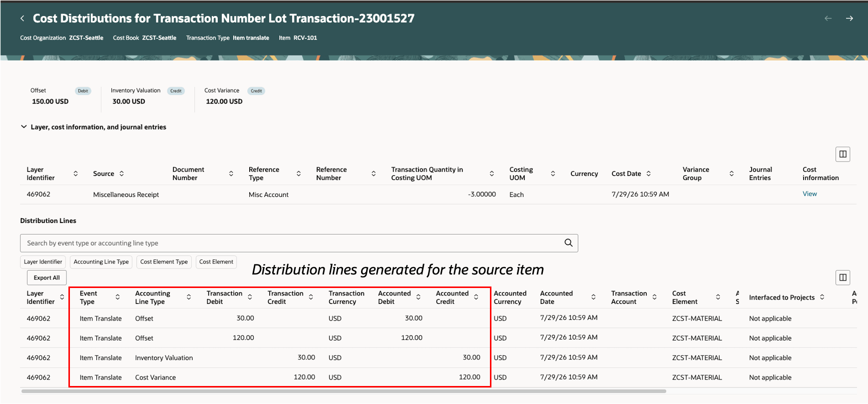Open the Cost Element filter chip
This screenshot has height=404, width=868.
tap(216, 262)
